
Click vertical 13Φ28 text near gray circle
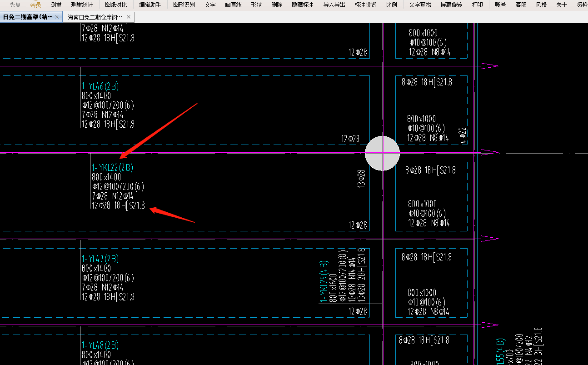coord(361,178)
